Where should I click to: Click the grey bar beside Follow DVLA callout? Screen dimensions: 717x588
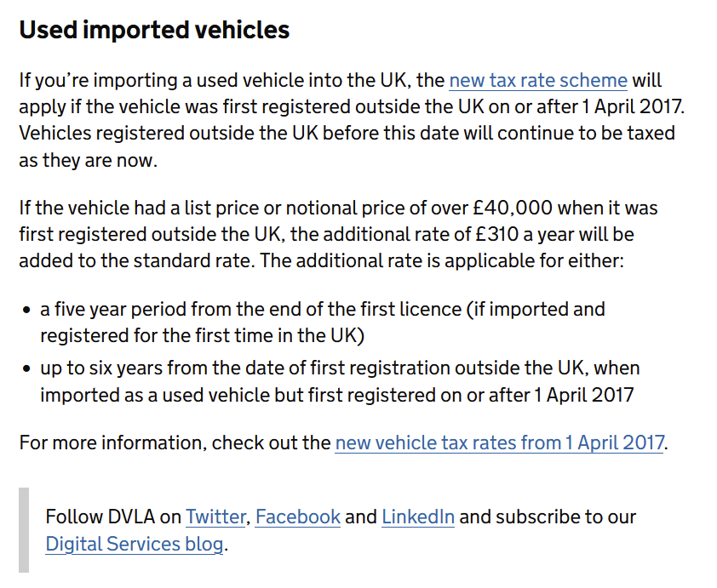(24, 529)
